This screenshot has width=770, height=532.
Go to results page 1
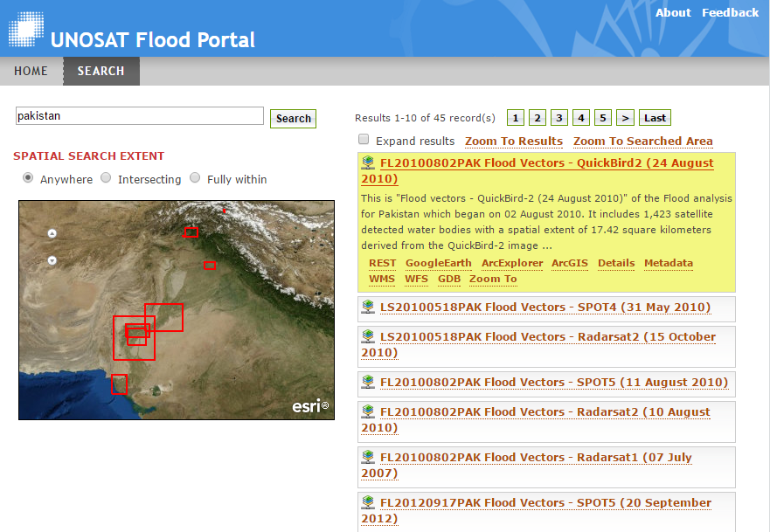click(x=515, y=118)
